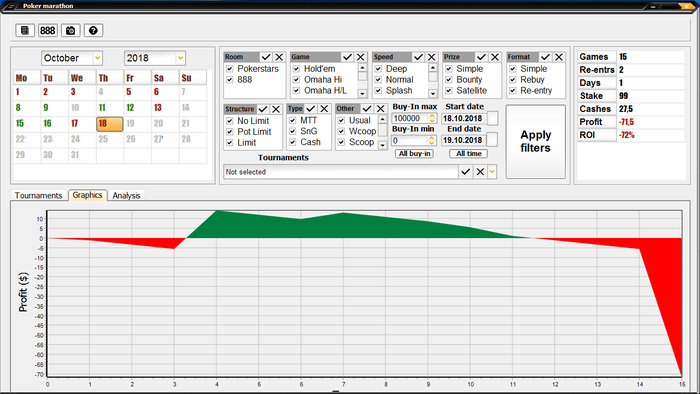This screenshot has width=700, height=394.
Task: Uncheck all in Room filter
Action: [279, 57]
